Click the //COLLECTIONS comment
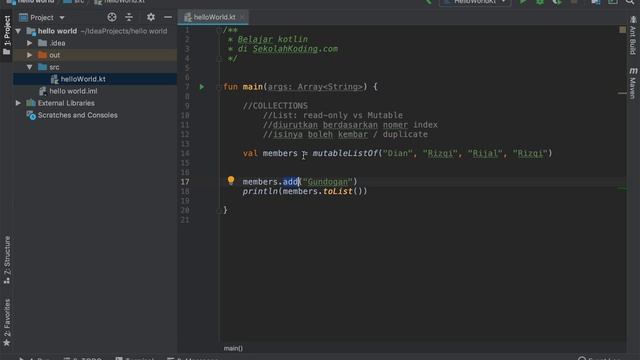 click(x=275, y=106)
